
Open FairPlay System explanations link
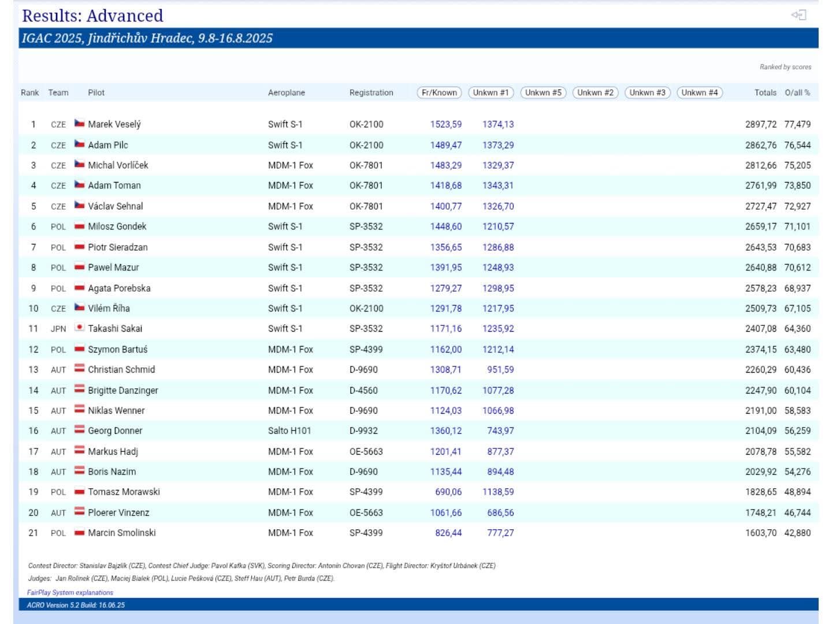(x=70, y=592)
